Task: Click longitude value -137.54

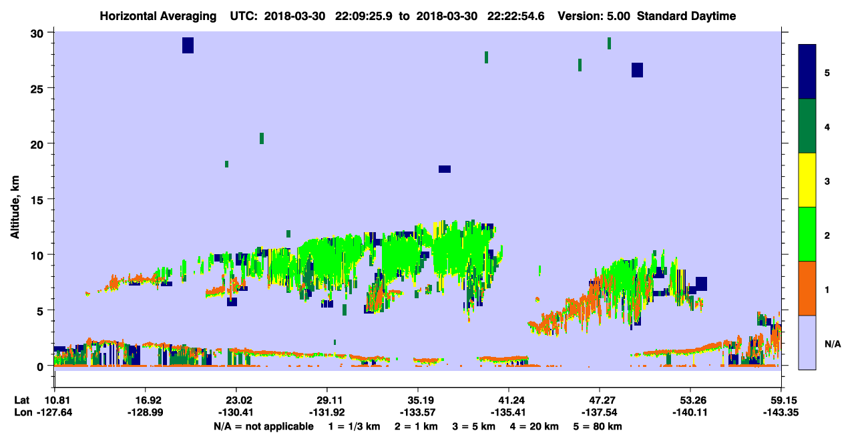Action: click(x=599, y=413)
